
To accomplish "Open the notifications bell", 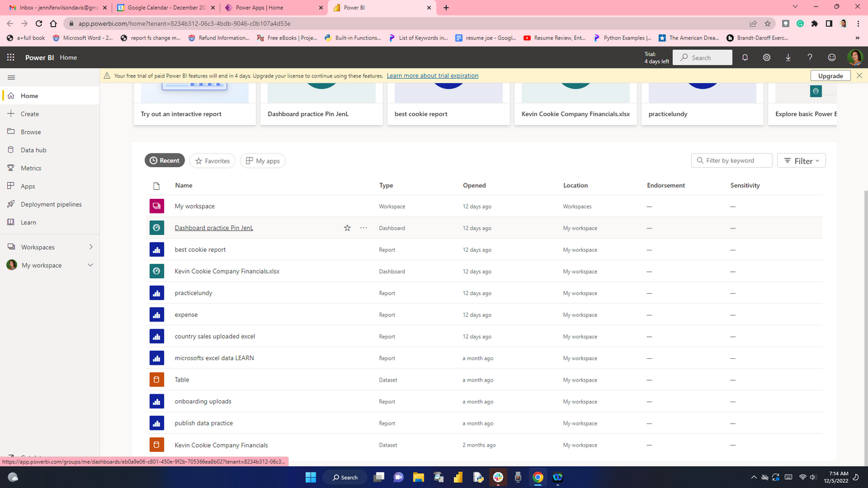I will click(745, 57).
